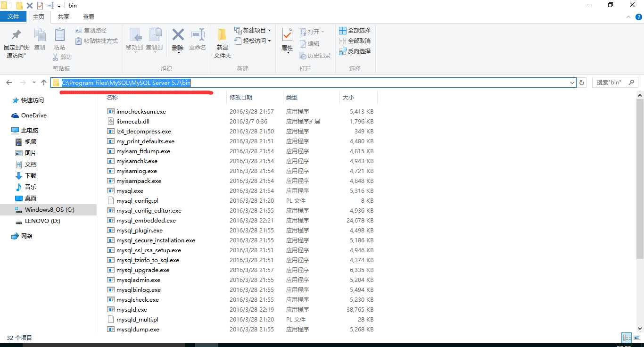Click Invert Selection in ribbon
Screen dimensions: 644x347
pyautogui.click(x=355, y=51)
